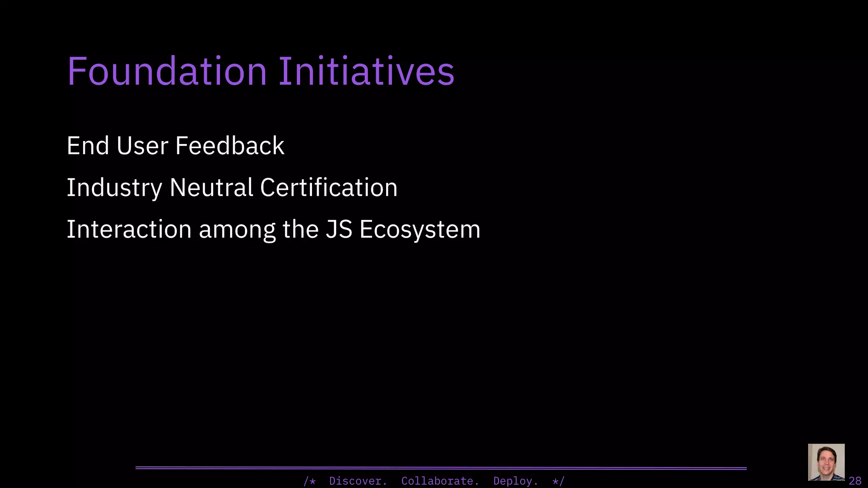Click the word 'Certification'
868x488 pixels.
pyautogui.click(x=328, y=188)
